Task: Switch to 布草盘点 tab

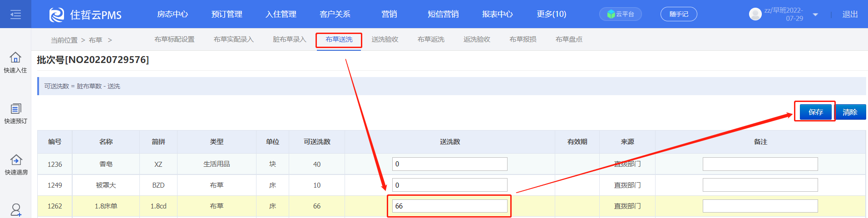Action: (x=569, y=39)
